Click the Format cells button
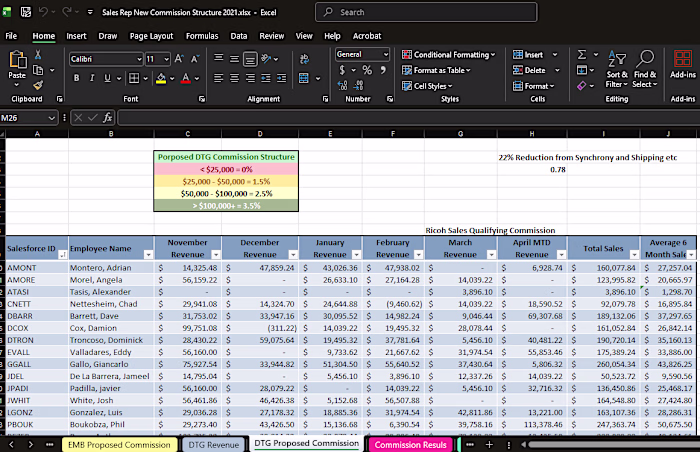700x452 pixels. pyautogui.click(x=533, y=86)
